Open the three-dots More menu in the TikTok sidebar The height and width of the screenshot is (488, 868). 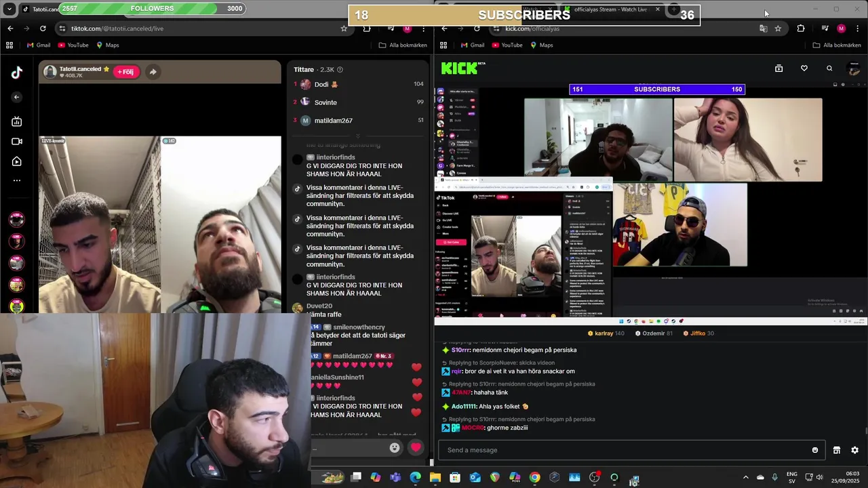click(x=17, y=180)
